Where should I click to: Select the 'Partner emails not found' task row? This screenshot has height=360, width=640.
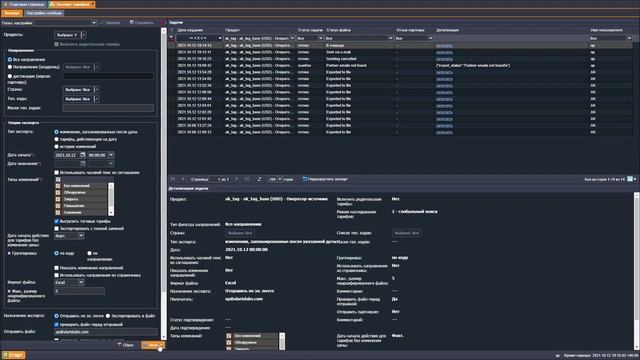[400, 65]
